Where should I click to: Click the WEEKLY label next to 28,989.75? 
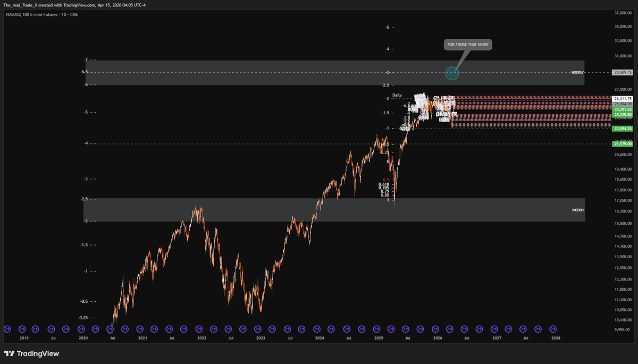577,72
